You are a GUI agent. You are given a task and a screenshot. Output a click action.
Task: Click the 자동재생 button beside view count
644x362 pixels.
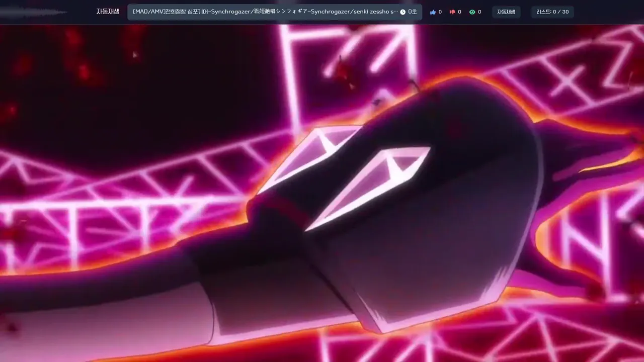click(506, 12)
